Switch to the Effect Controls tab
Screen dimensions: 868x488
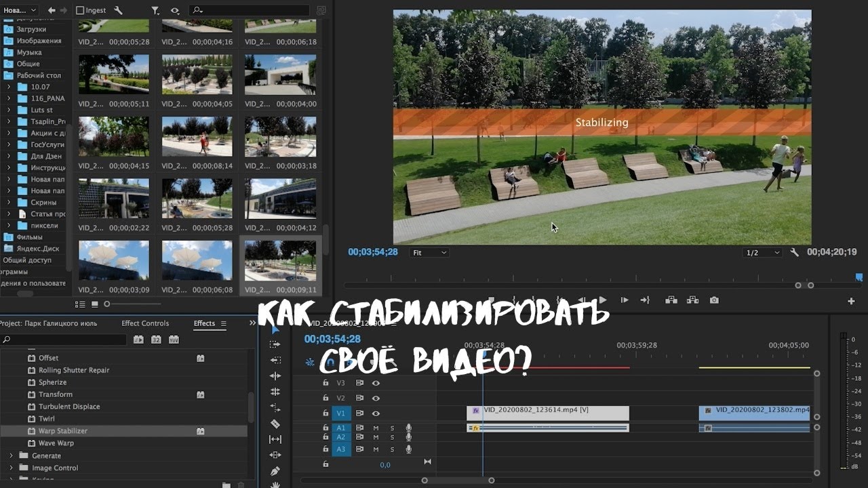[145, 323]
